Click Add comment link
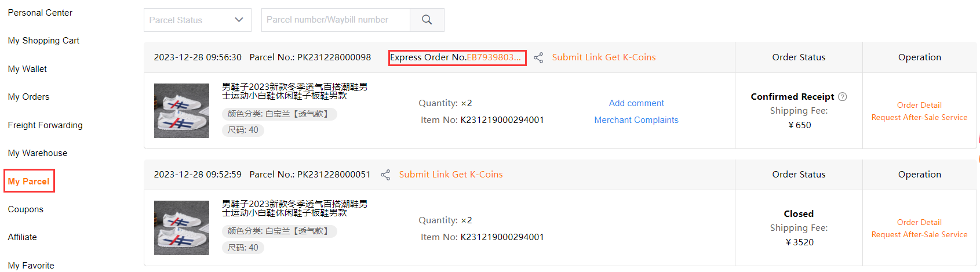The height and width of the screenshot is (272, 980). coord(636,103)
